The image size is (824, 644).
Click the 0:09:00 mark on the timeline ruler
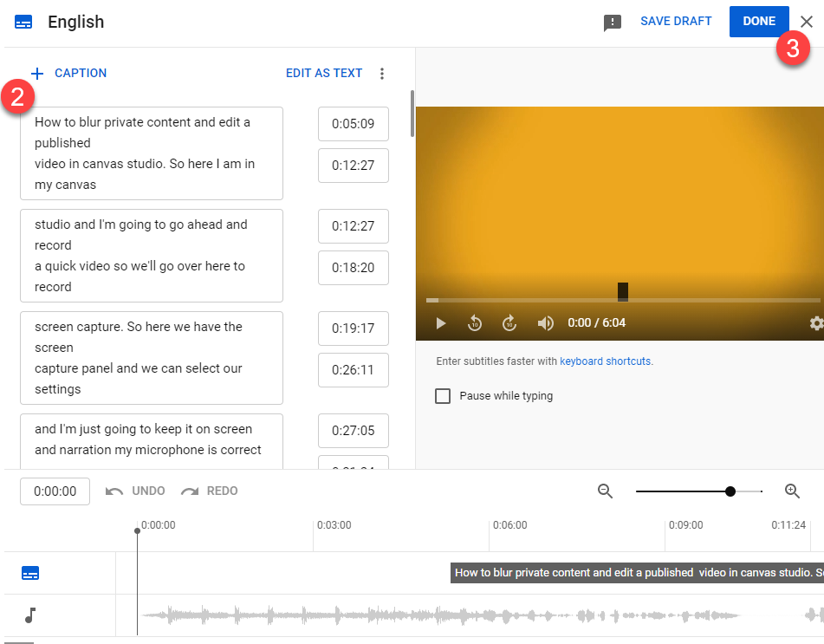click(x=685, y=525)
